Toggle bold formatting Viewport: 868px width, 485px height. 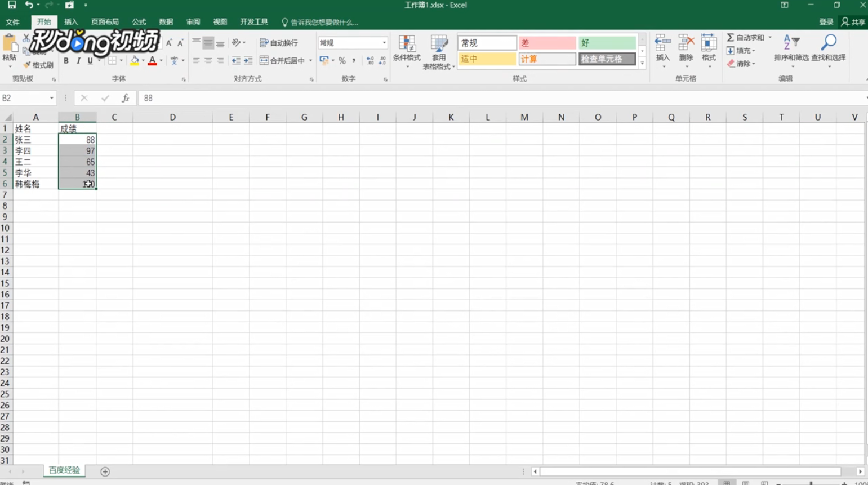(66, 61)
